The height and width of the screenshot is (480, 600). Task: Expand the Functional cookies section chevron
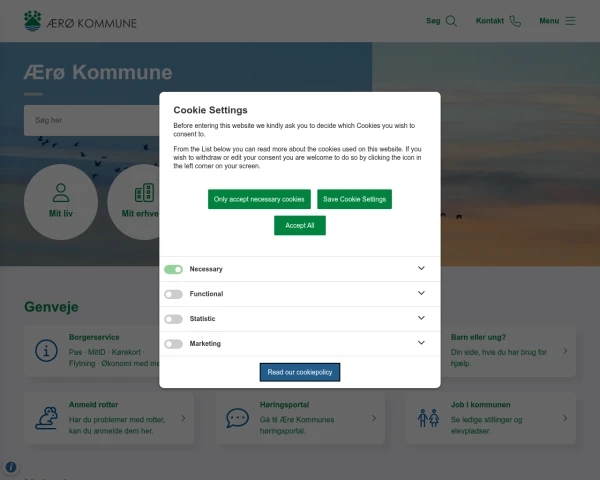(x=421, y=293)
